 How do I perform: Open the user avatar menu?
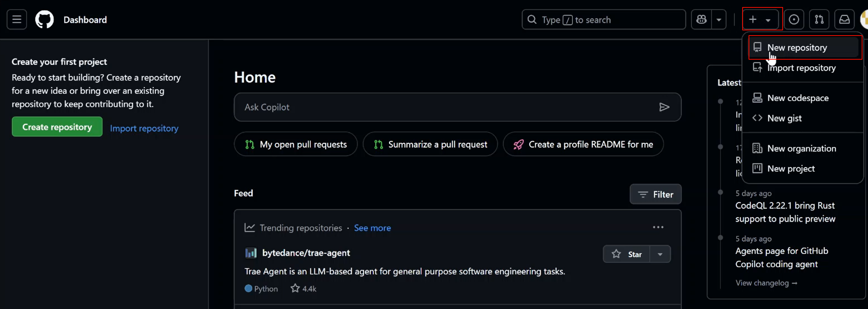(864, 19)
